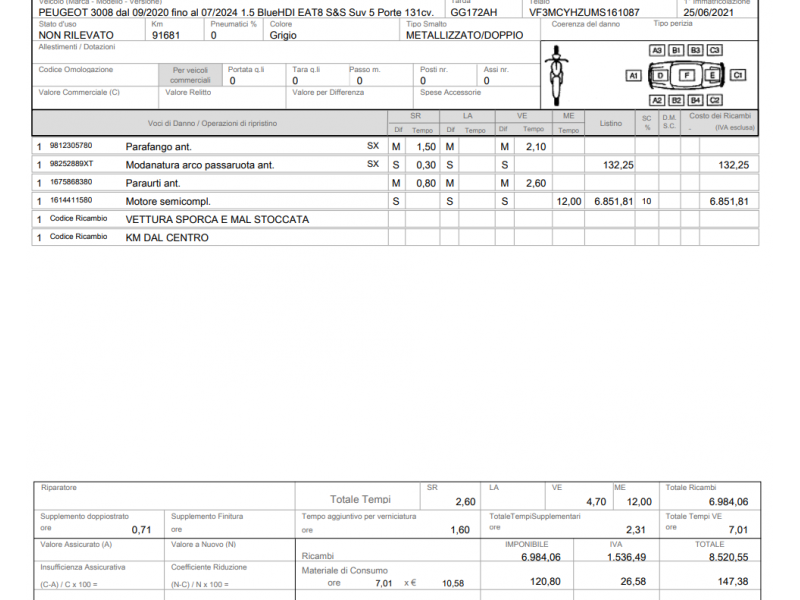The height and width of the screenshot is (600, 800).
Task: Select damage zone C2 box
Action: tap(714, 101)
